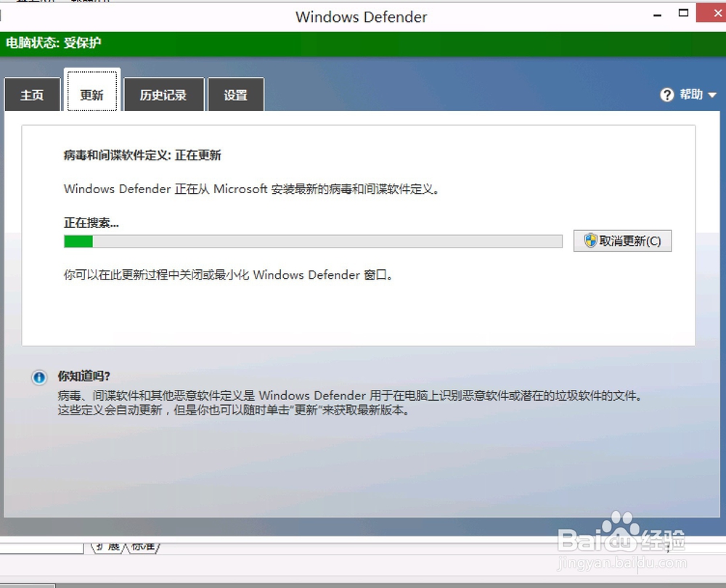Click the 病毒和间谍软件定义: 正在更新 heading

coord(142,155)
